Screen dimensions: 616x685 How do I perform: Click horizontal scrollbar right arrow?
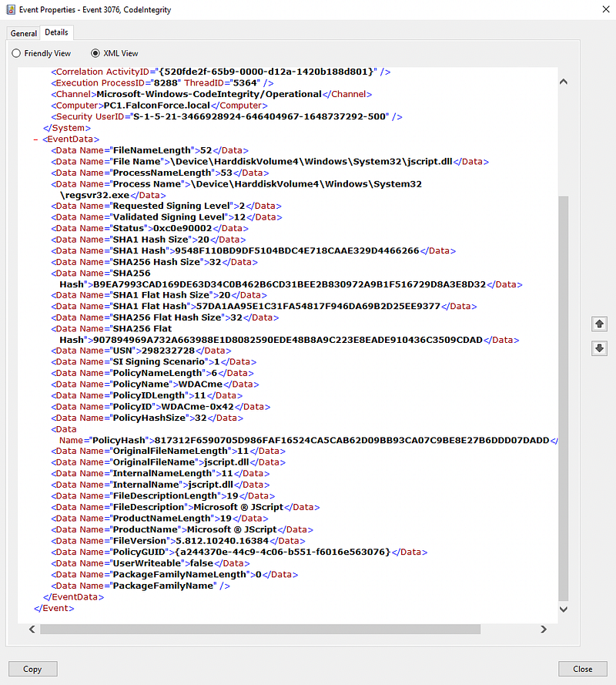tap(544, 629)
